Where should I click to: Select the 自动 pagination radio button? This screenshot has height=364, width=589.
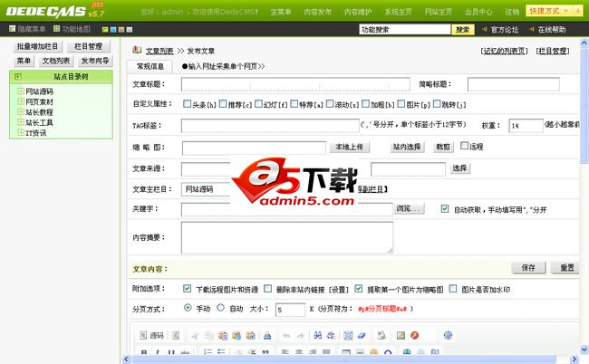click(220, 308)
